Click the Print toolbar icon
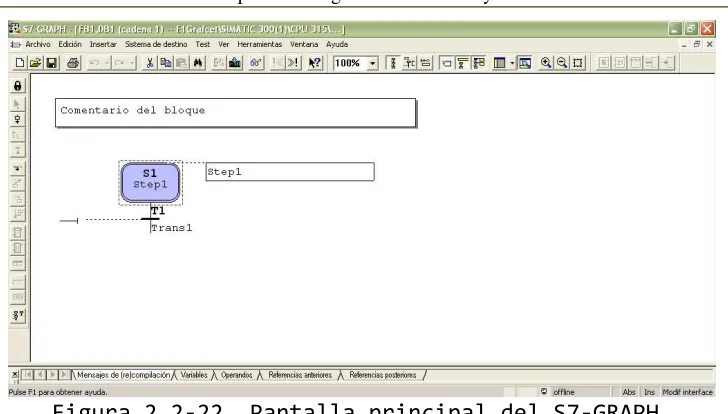The image size is (728, 414). pyautogui.click(x=72, y=63)
